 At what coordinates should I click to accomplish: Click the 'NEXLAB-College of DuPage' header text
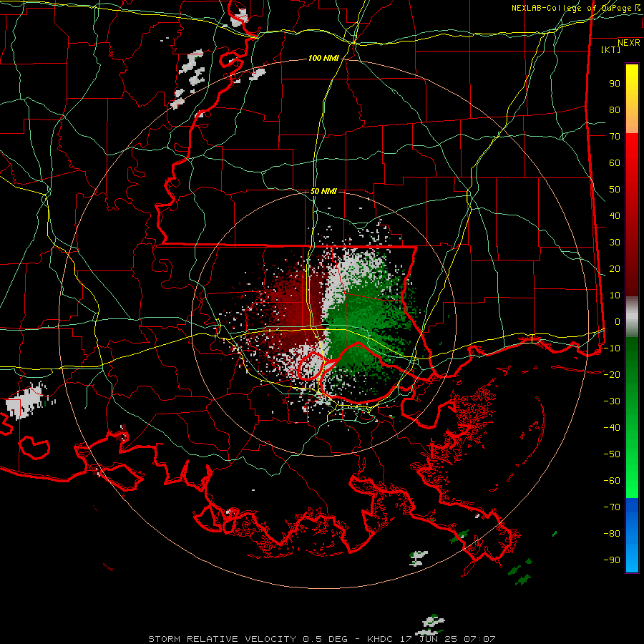pyautogui.click(x=571, y=8)
